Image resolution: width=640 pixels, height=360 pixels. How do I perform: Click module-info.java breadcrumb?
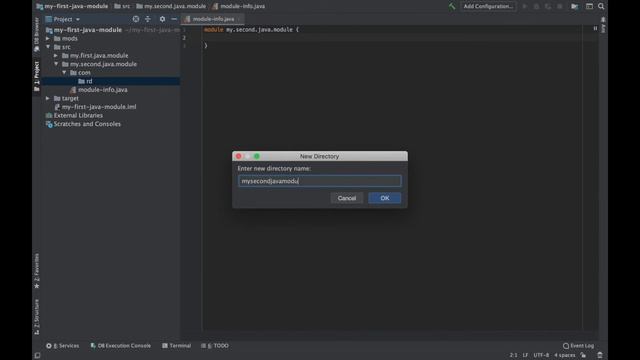[x=239, y=6]
